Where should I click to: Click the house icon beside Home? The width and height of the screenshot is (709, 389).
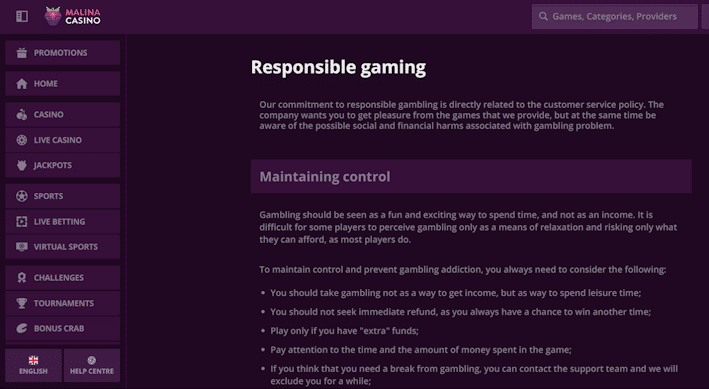pos(22,84)
